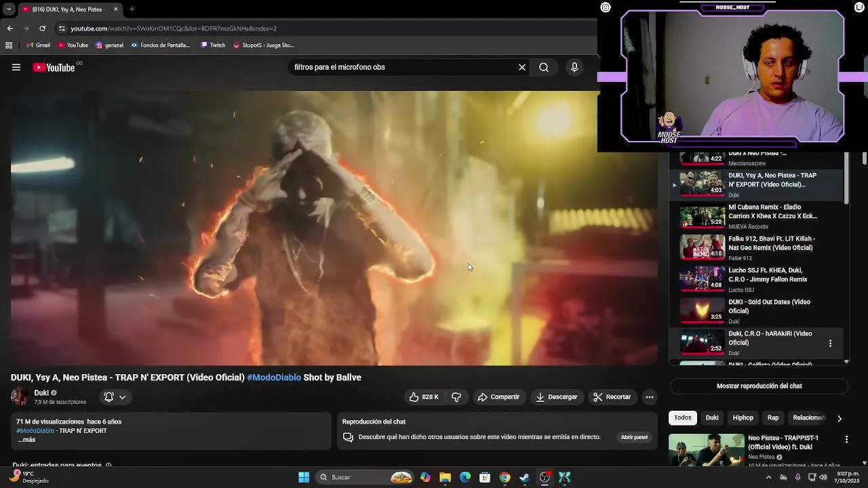Click the playlist panel scrollbar
Viewport: 868px width, 488px height.
click(846, 178)
